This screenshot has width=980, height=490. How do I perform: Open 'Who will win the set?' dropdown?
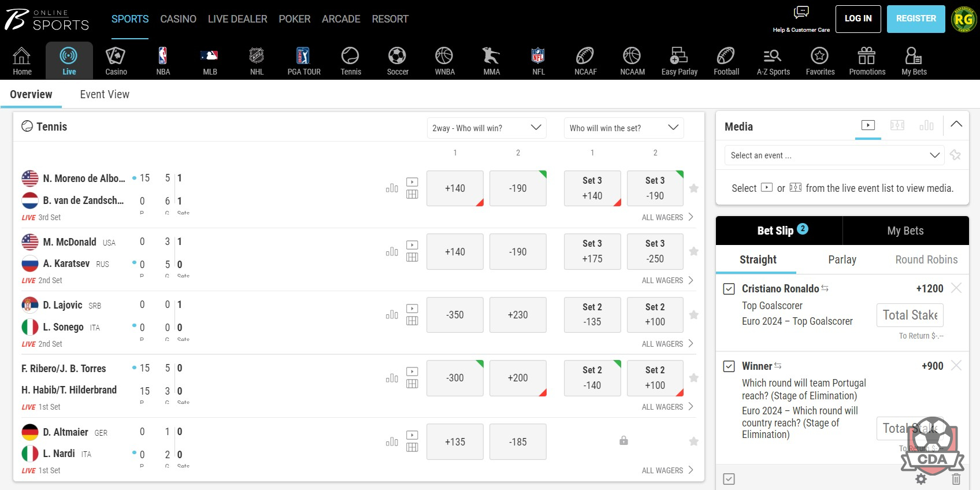pyautogui.click(x=623, y=128)
